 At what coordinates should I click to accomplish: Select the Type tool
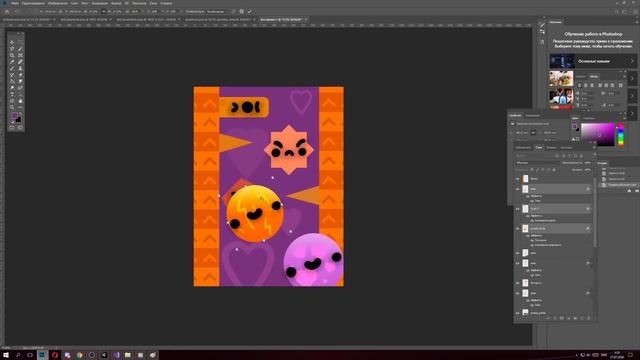click(x=12, y=94)
